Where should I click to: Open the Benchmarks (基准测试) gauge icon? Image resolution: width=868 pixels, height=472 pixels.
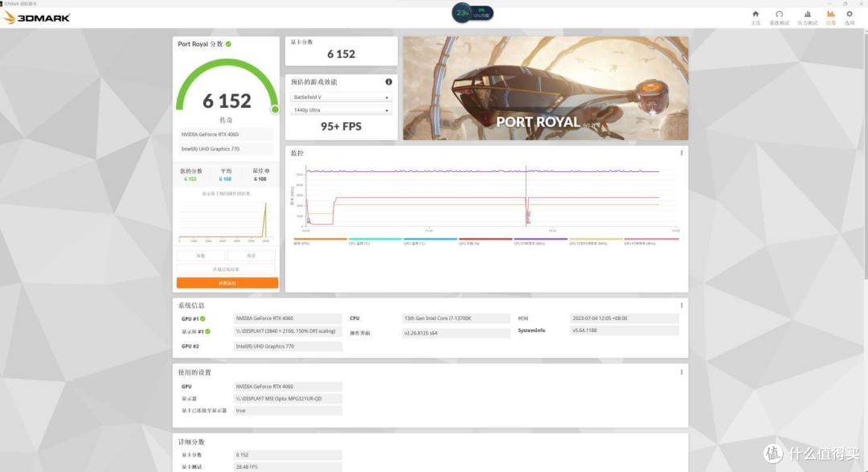point(779,17)
